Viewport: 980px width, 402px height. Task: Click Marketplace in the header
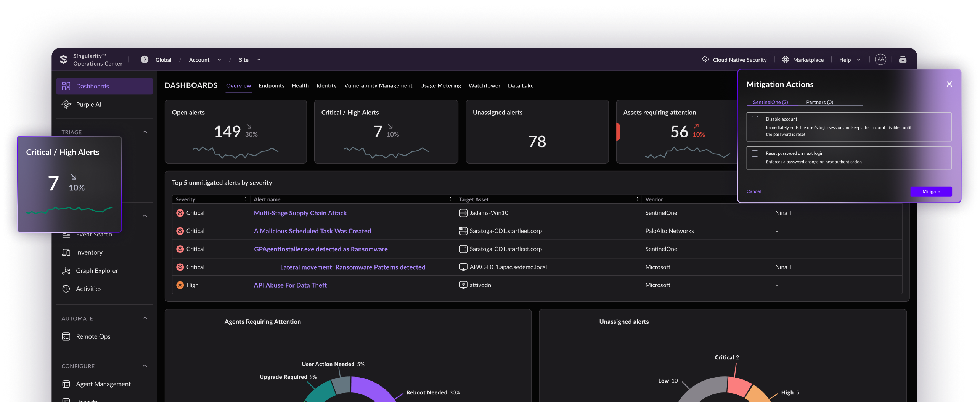808,60
